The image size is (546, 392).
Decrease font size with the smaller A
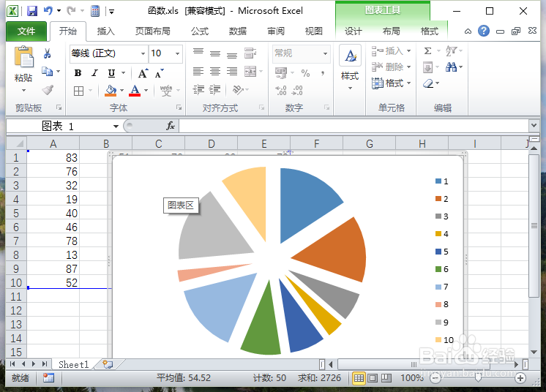click(159, 74)
